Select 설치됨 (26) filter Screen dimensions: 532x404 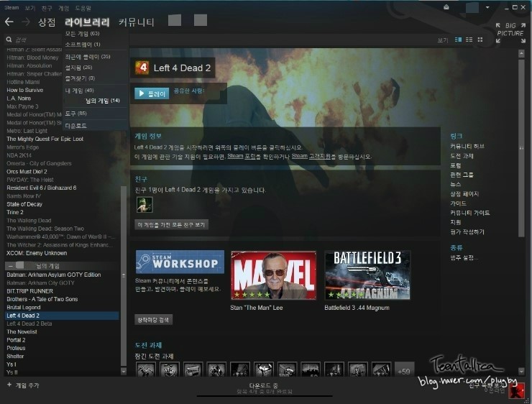pos(78,68)
